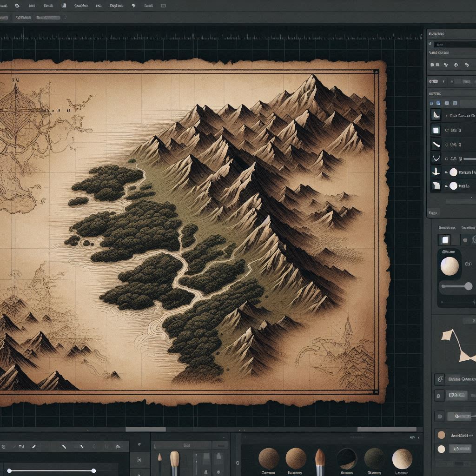Select the orange-tipped brush between the material spheres
Screen dimensions: 476x476
[320, 462]
